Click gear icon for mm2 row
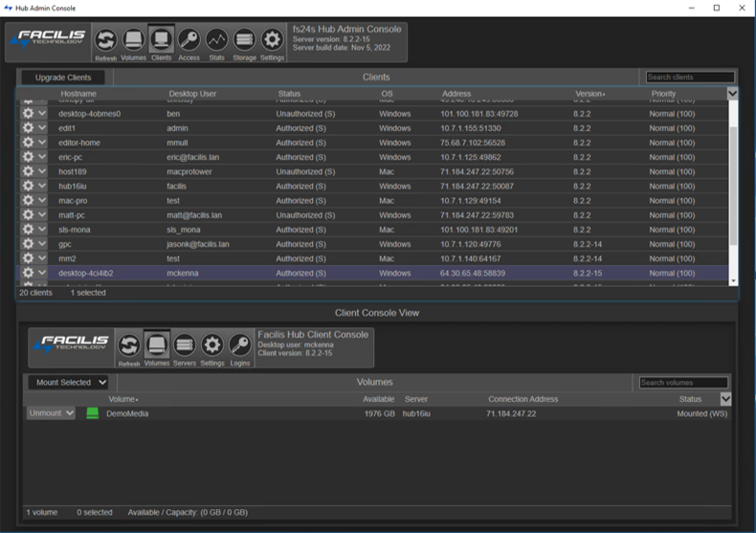Image resolution: width=756 pixels, height=533 pixels. (28, 257)
